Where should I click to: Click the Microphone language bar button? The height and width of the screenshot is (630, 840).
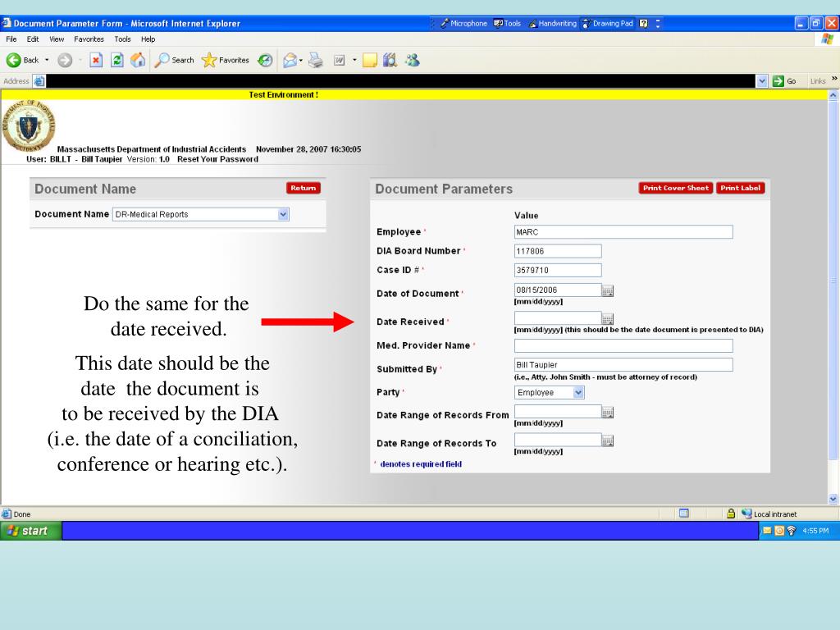464,23
